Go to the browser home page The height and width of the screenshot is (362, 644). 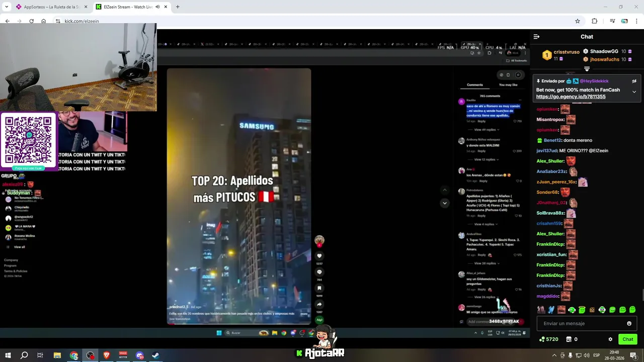pos(43,21)
